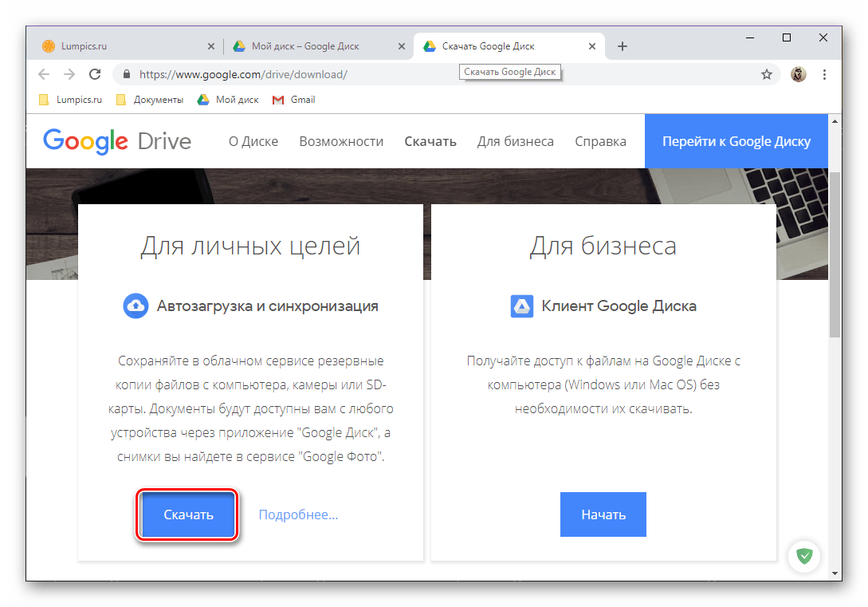Viewport: 868px width, 607px height.
Task: Click the Начать button
Action: pos(603,514)
